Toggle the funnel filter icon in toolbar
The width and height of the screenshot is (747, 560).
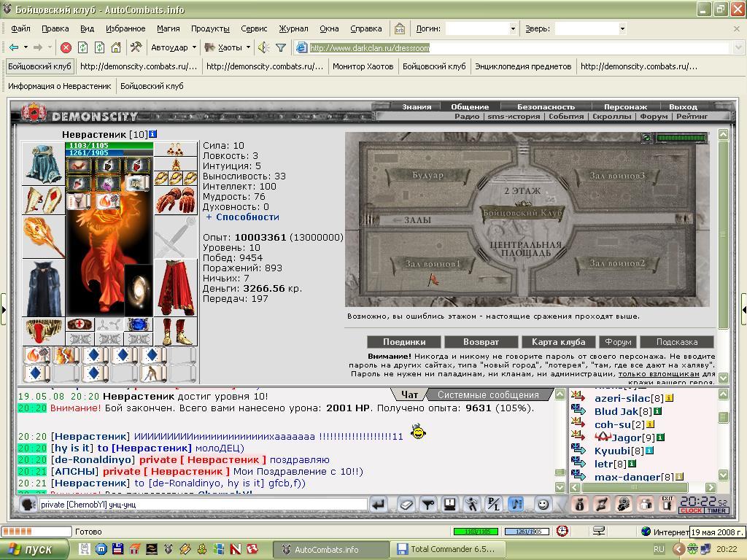click(x=281, y=47)
